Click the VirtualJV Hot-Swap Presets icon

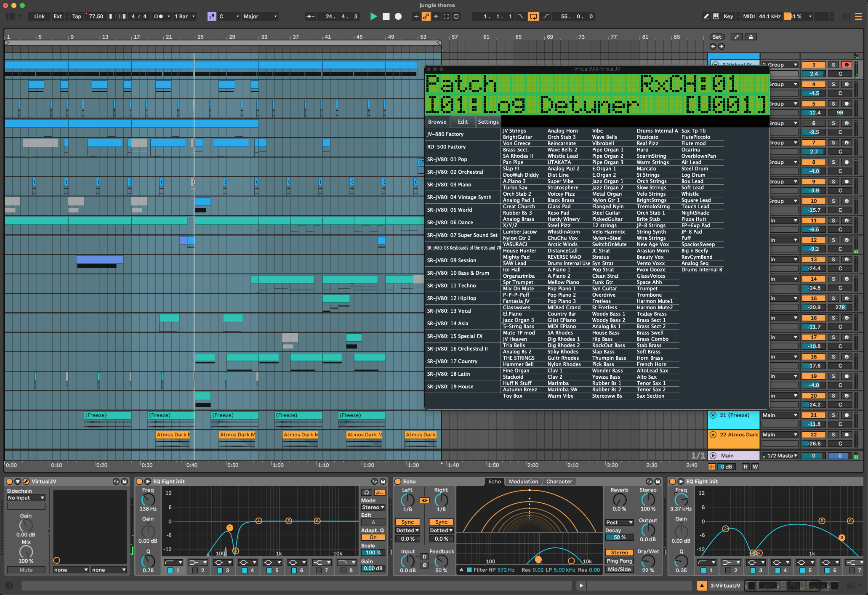point(116,481)
